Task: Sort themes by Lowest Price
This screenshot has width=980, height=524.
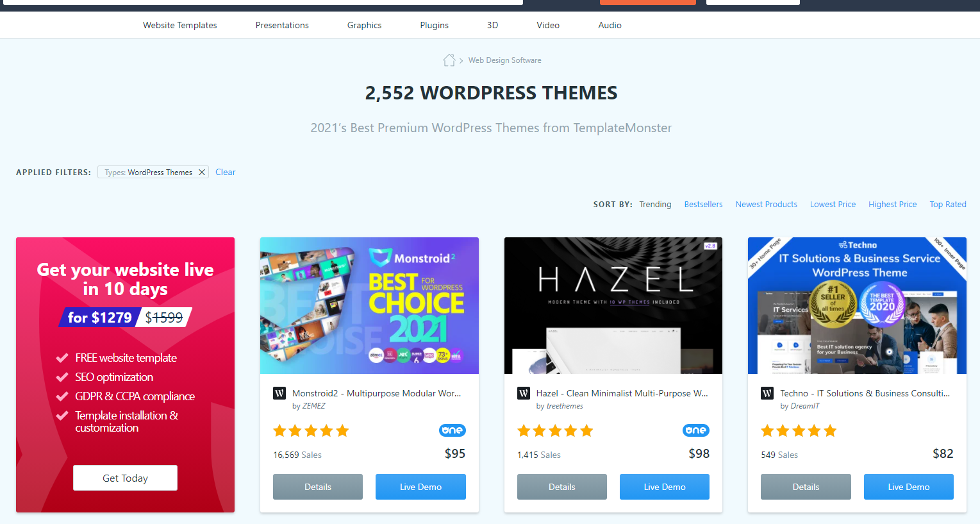Action: [x=833, y=205]
